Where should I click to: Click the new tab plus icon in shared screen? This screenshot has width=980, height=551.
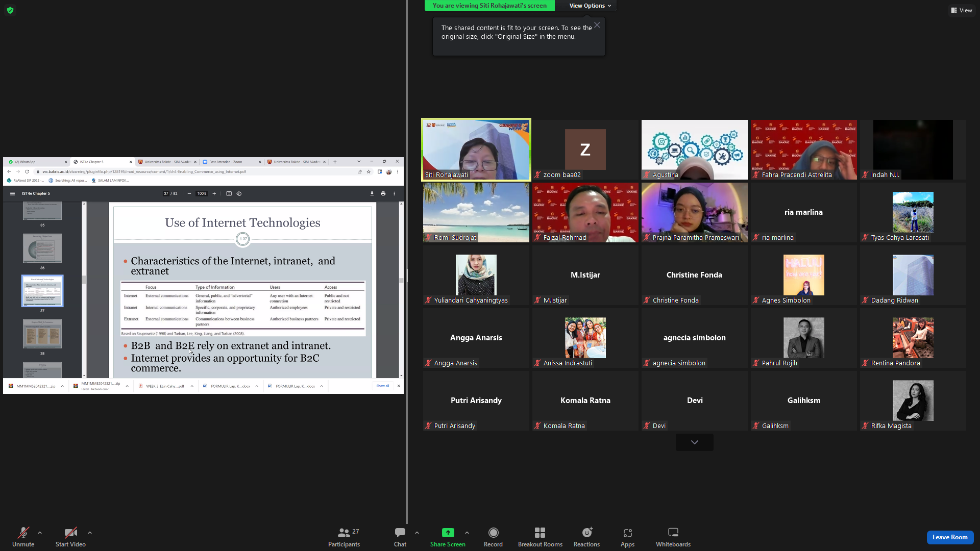[335, 162]
